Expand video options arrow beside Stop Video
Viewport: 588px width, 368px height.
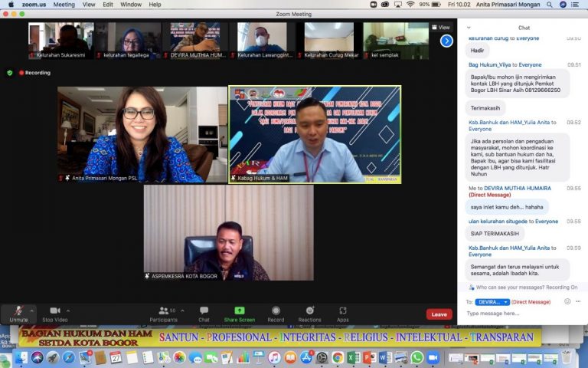68,310
